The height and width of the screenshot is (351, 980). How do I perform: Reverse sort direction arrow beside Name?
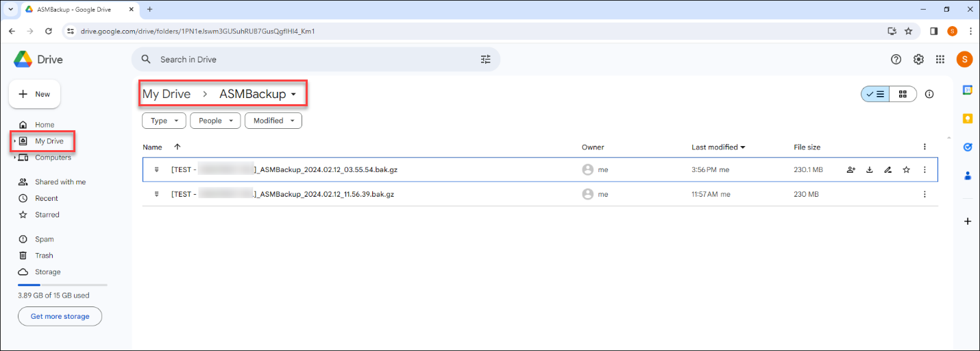pyautogui.click(x=177, y=147)
